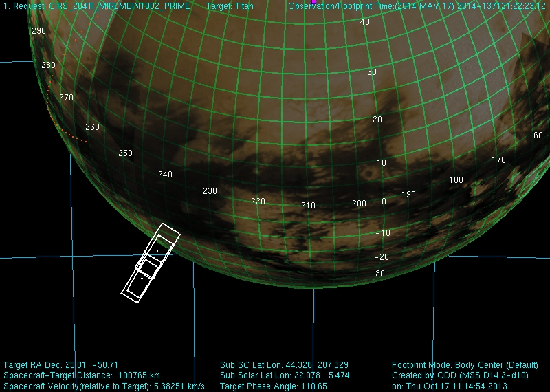This screenshot has width=550, height=392.
Task: Click the Footprint Mode: Body Center text
Action: [465, 365]
